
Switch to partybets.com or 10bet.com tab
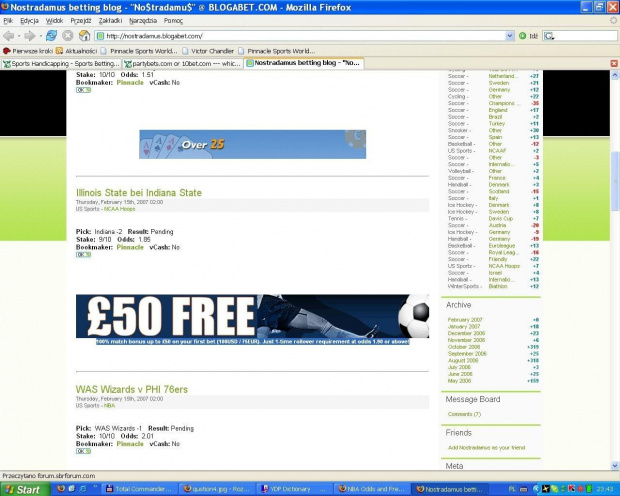183,63
